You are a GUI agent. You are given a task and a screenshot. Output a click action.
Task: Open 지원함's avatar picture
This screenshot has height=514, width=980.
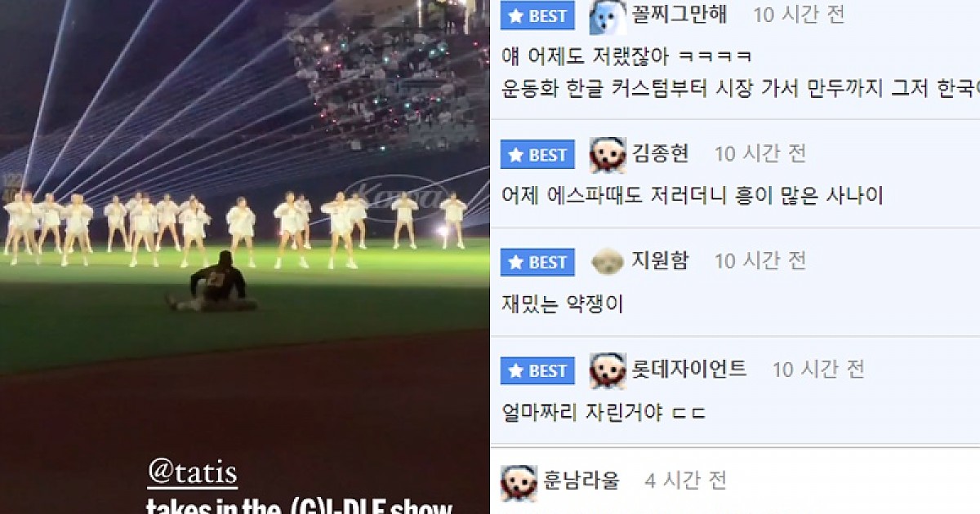(608, 262)
